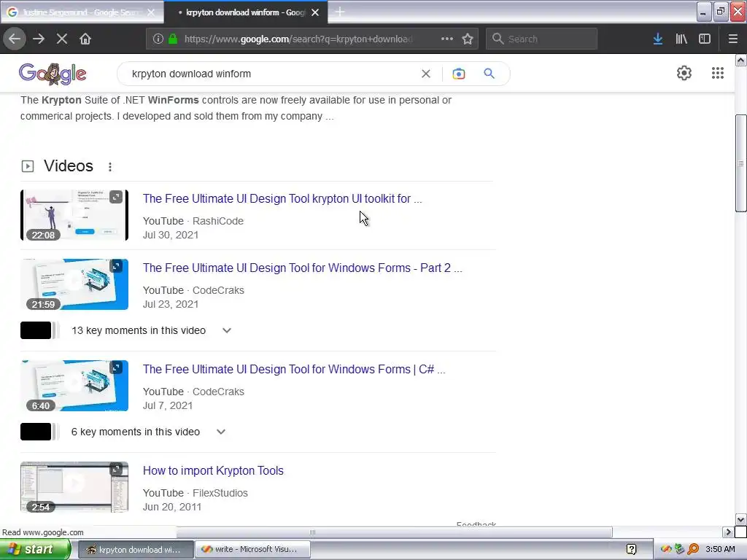Open The Free Ultimate UI Design Tool krypton video
Screen dimensions: 747x560
282,198
